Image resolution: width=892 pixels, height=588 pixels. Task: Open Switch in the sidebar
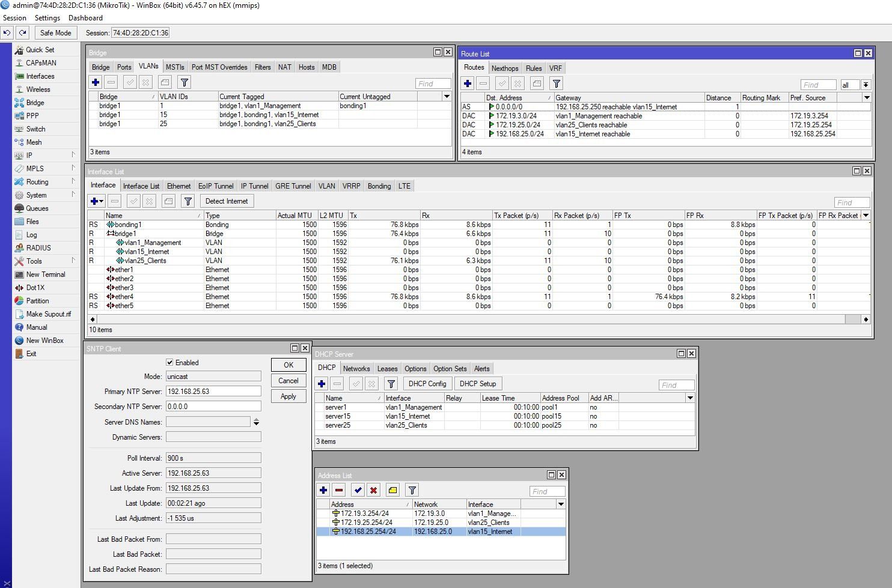coord(35,129)
